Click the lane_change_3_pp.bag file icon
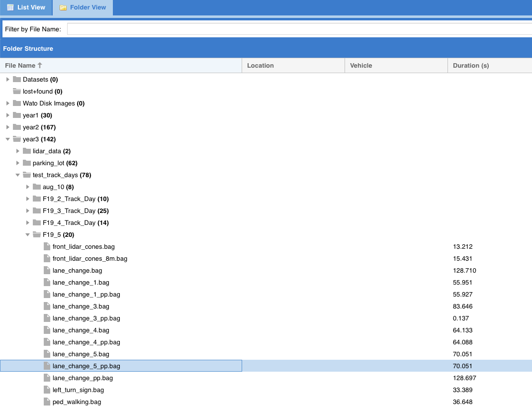Screen dimensions: 532x409 tap(47, 318)
